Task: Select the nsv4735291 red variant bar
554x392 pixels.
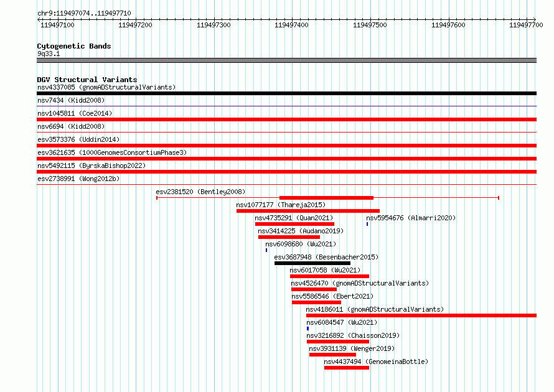Action: click(294, 224)
